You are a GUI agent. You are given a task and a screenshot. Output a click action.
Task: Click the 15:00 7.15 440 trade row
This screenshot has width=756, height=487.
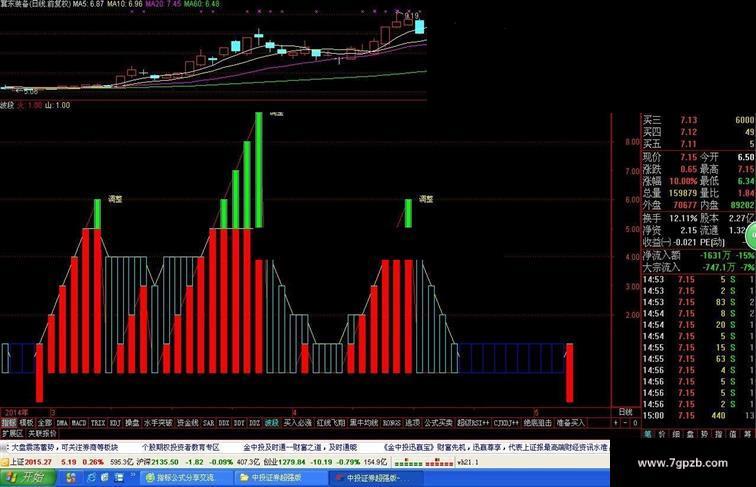pos(699,415)
